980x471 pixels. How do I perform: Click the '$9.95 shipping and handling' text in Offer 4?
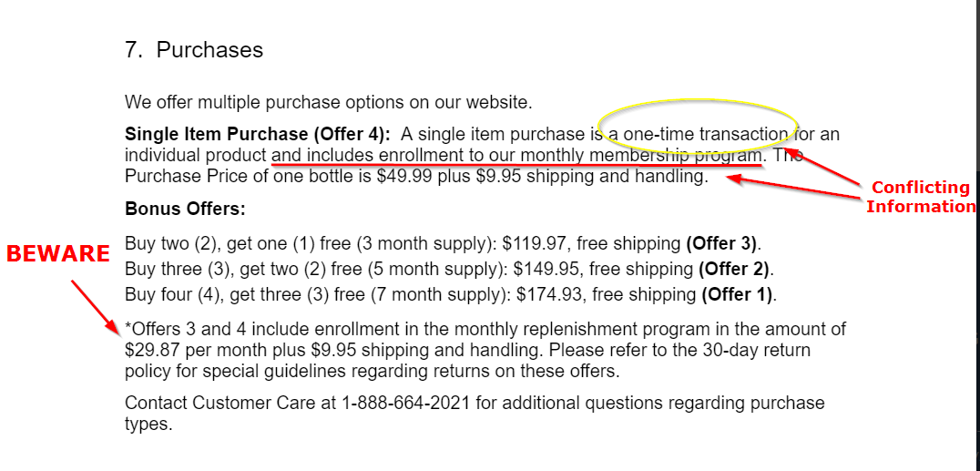point(590,177)
